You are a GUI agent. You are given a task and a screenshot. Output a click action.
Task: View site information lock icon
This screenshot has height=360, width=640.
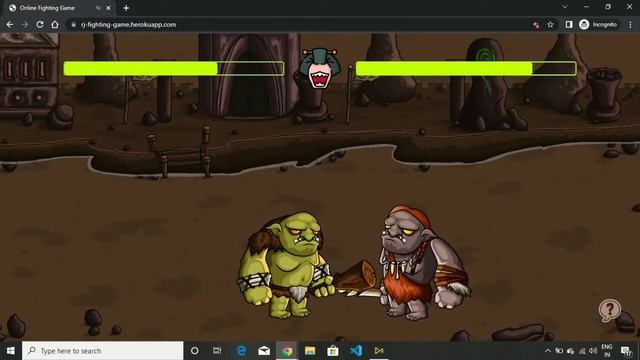tap(73, 24)
